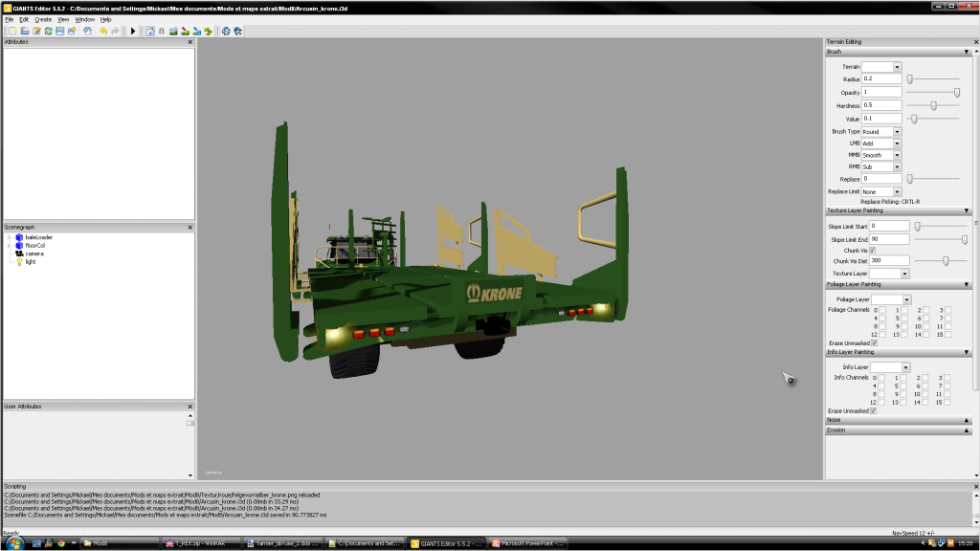The image size is (980, 551).
Task: Click the floorCol blue cube icon
Action: point(19,246)
